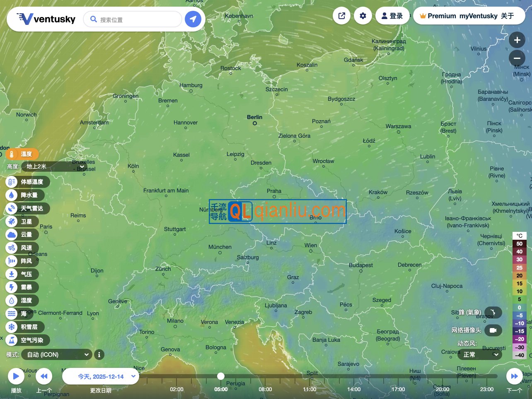This screenshot has height=399, width=532.
Task: Toggle the weather fronts (鋒) overlay
Action: point(493,312)
